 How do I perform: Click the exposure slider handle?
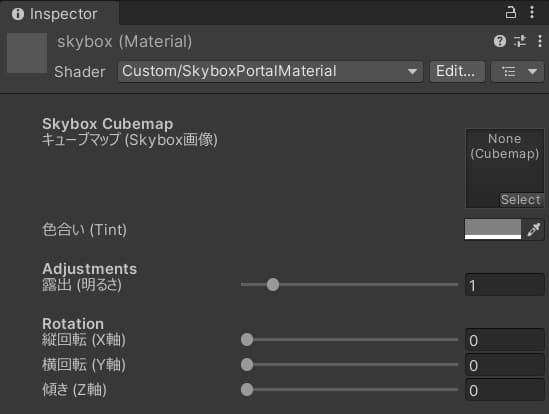click(x=273, y=285)
